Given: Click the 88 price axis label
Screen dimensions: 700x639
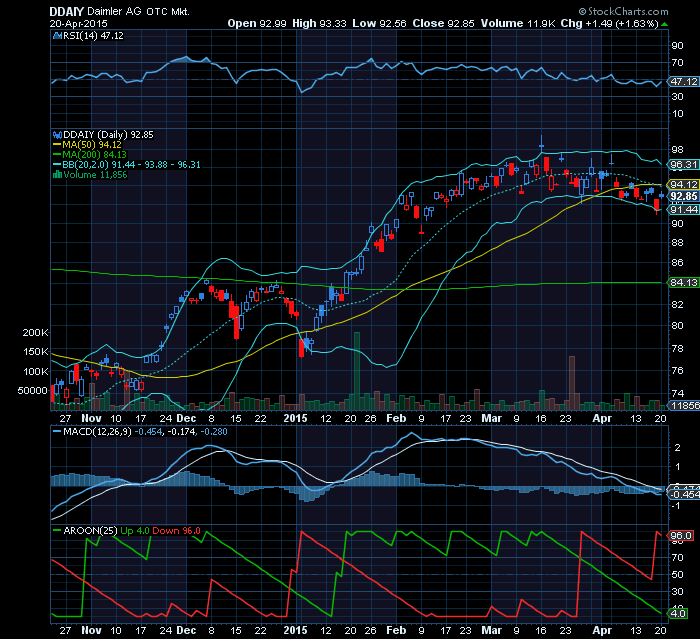Looking at the screenshot, I should (677, 242).
